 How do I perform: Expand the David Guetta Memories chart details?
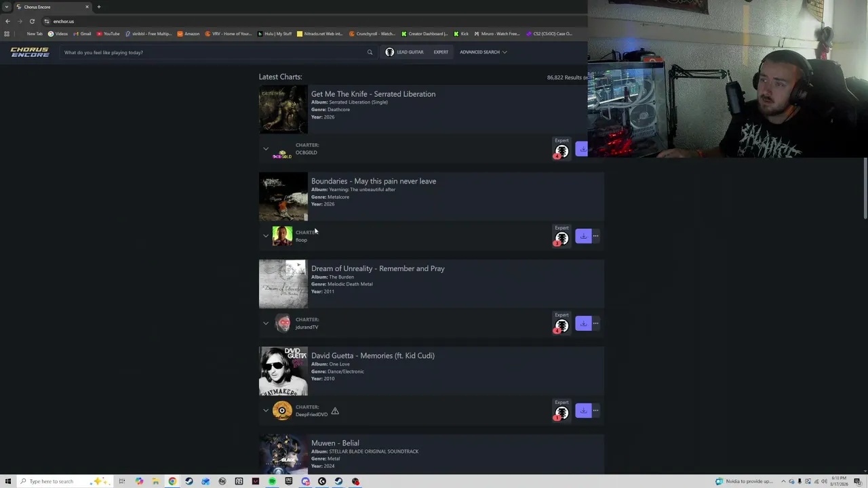[x=266, y=411]
